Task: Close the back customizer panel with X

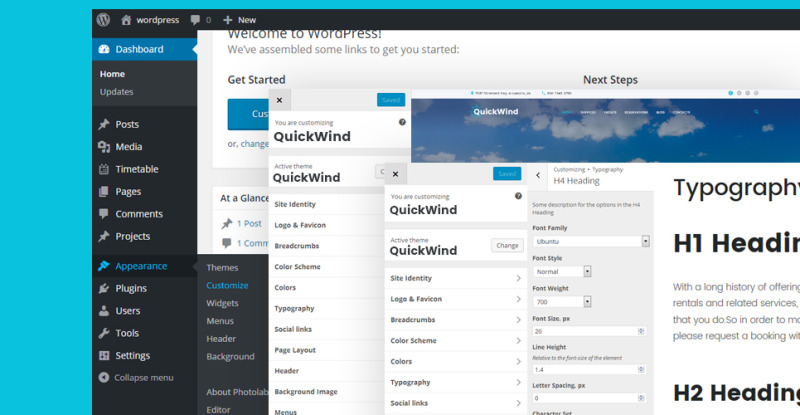Action: (280, 100)
